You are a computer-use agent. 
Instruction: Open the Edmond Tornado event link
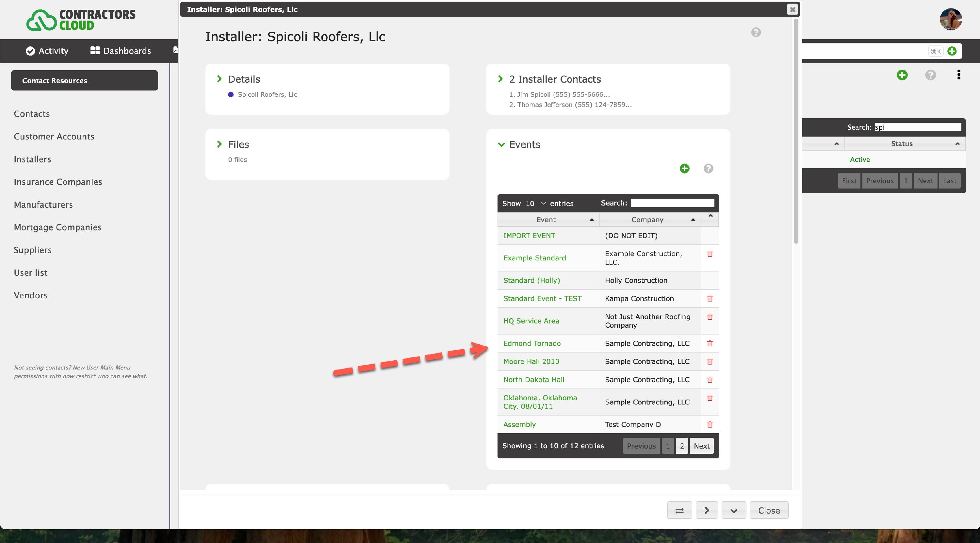(x=532, y=344)
